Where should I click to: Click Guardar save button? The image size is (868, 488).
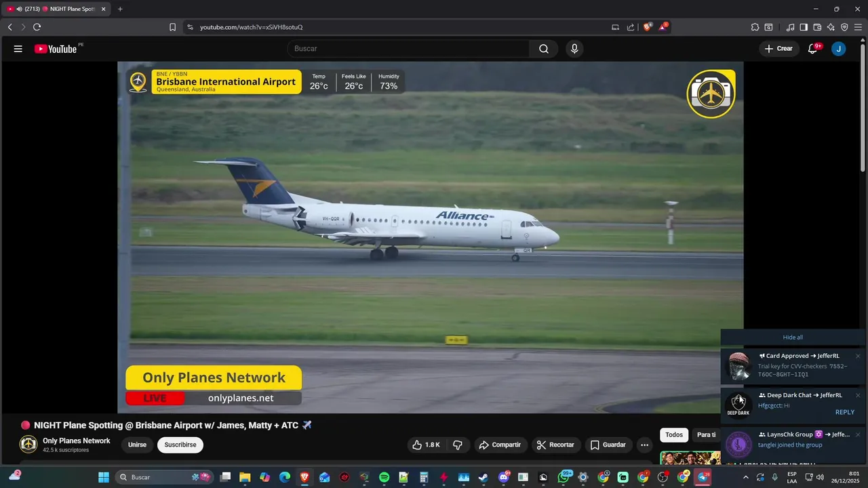coord(608,445)
